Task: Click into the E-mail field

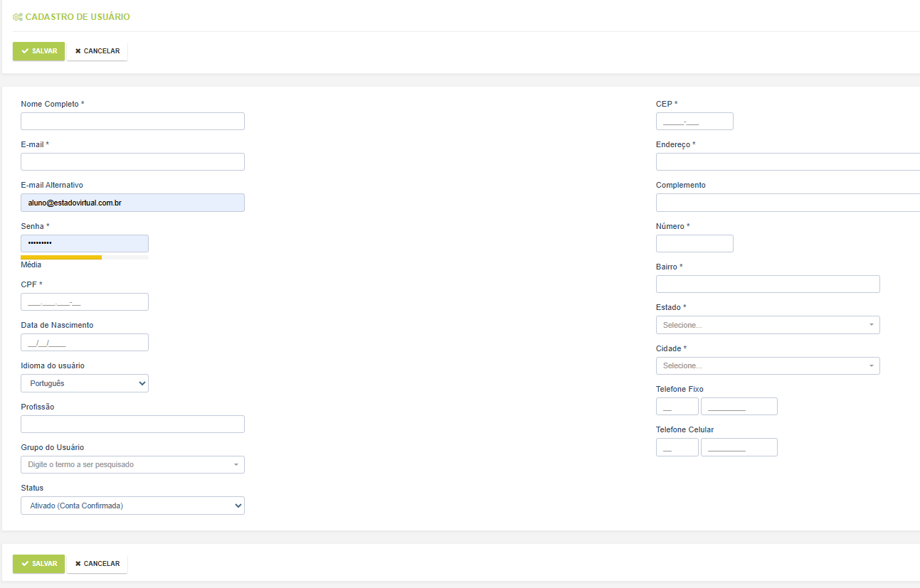Action: click(x=132, y=162)
